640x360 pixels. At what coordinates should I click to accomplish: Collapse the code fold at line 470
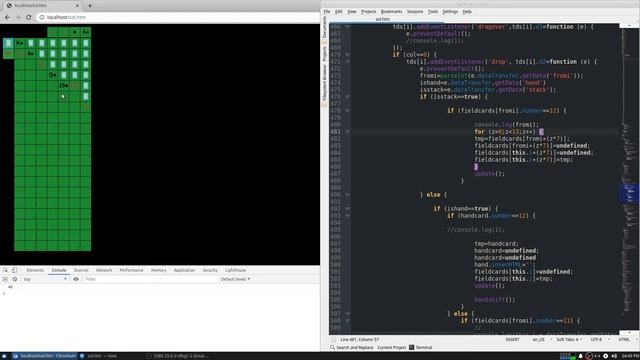[x=347, y=54]
